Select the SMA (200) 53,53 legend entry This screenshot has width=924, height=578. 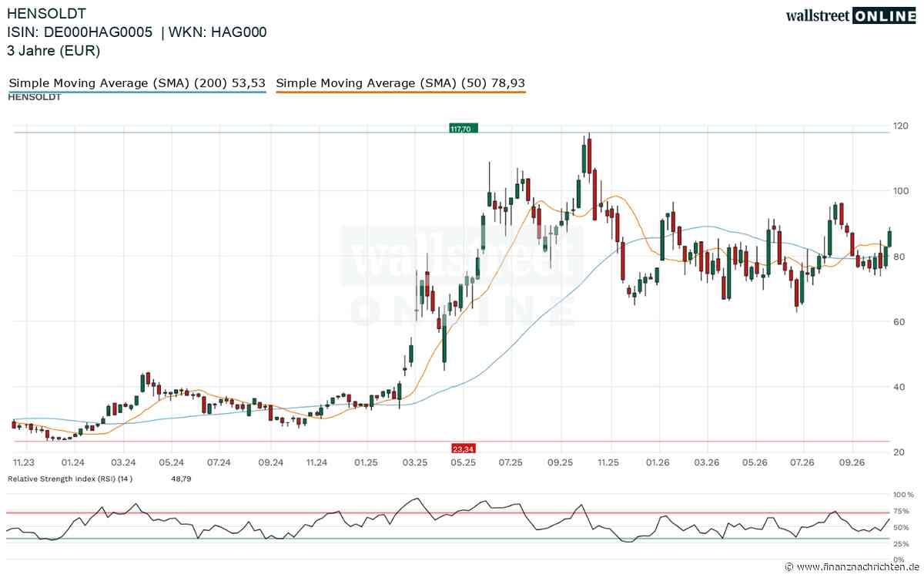click(x=137, y=83)
